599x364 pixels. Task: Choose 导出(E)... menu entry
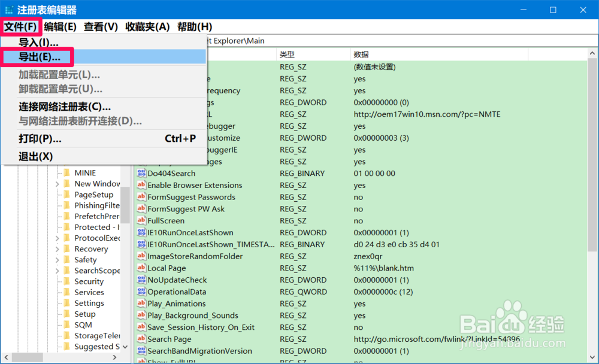click(x=104, y=57)
